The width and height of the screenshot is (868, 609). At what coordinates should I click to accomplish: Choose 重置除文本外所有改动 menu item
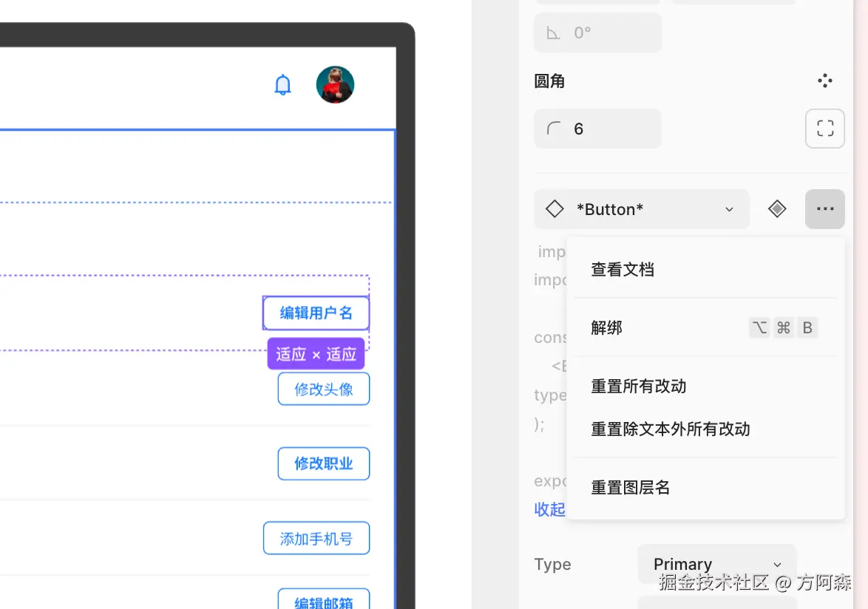coord(705,429)
